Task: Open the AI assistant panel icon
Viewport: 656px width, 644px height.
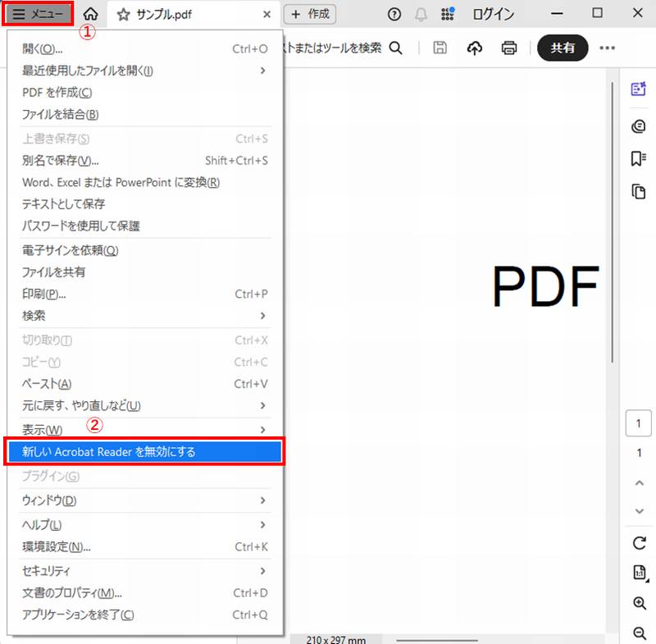Action: tap(639, 89)
